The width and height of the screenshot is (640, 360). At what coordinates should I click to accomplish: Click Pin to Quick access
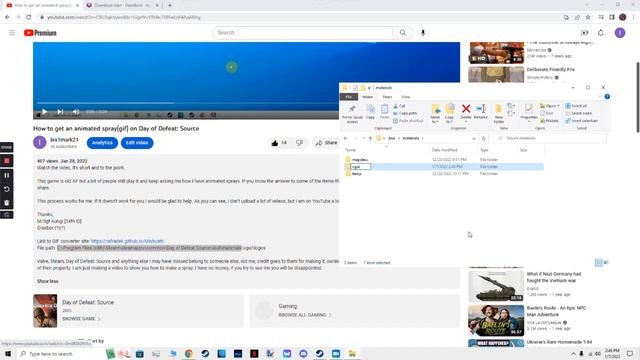coord(352,113)
